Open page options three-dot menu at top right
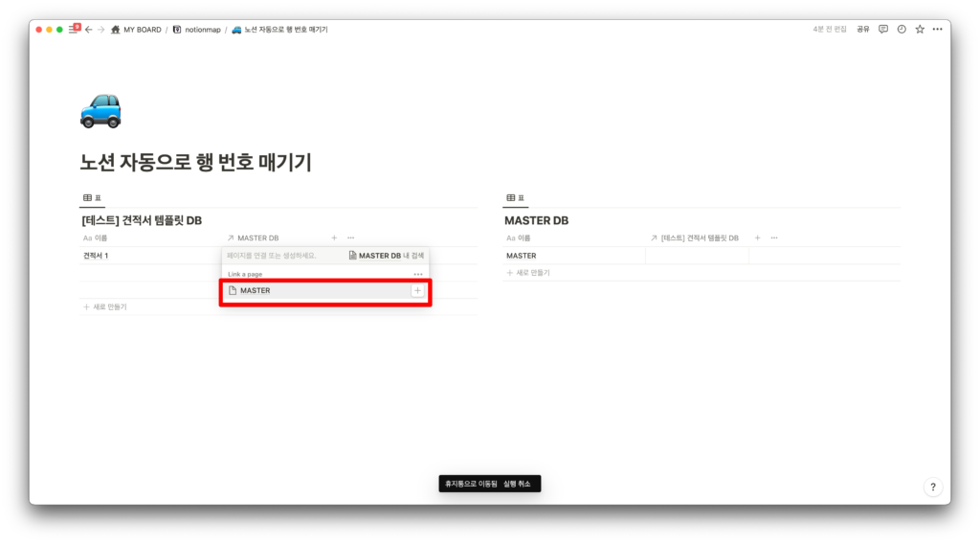 pos(937,30)
